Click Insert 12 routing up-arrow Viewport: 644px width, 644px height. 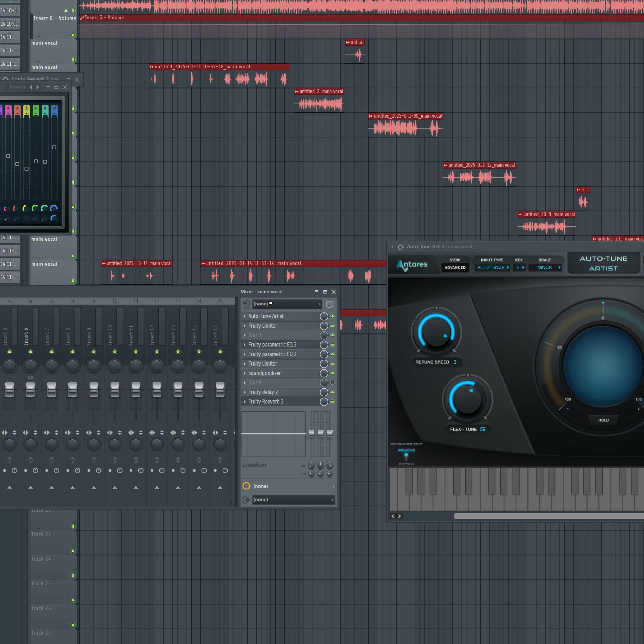tap(157, 488)
